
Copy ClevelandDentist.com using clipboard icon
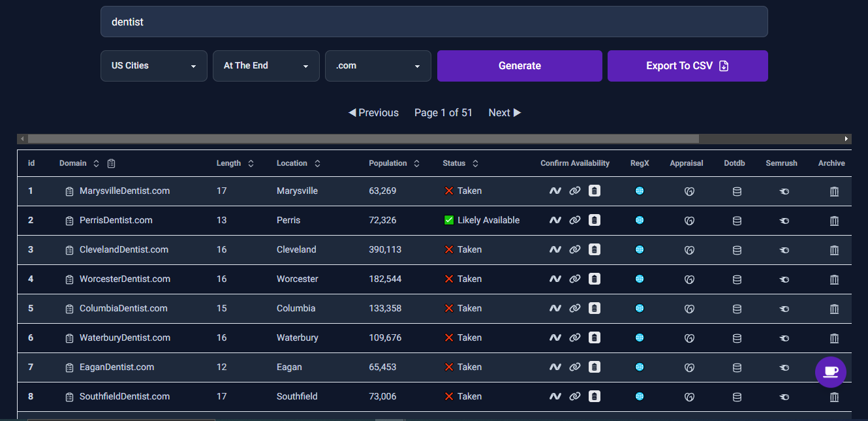pyautogui.click(x=69, y=250)
